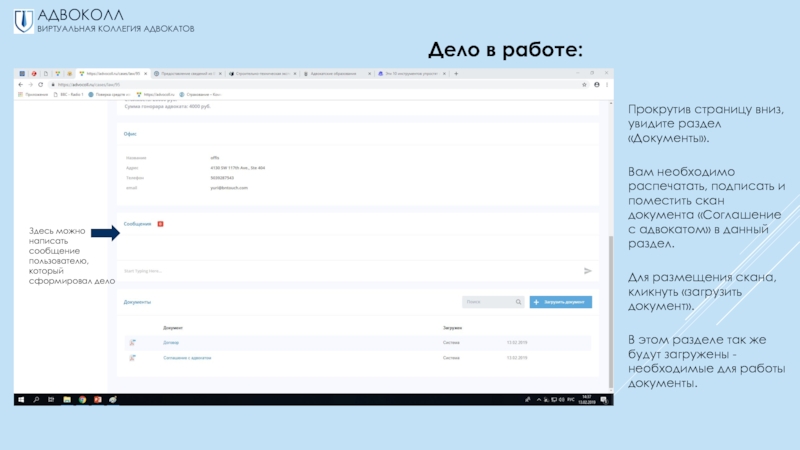Open the Windows Start menu

[20, 399]
